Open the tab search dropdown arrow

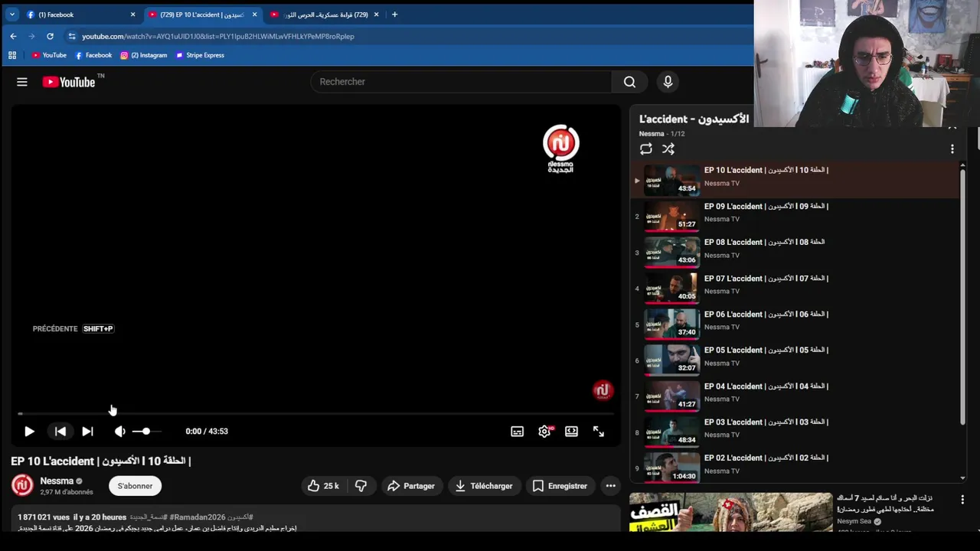click(x=12, y=15)
